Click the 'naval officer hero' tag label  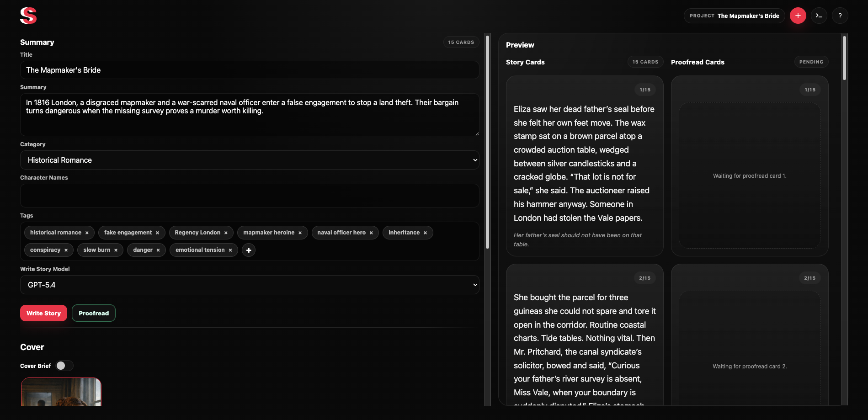(x=341, y=233)
